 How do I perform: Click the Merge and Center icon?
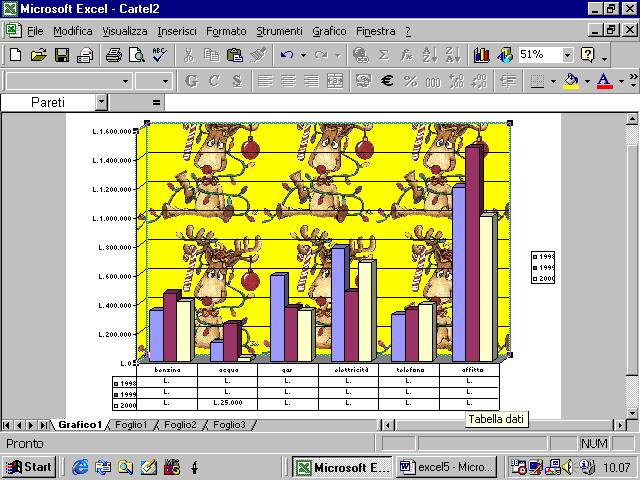click(335, 81)
